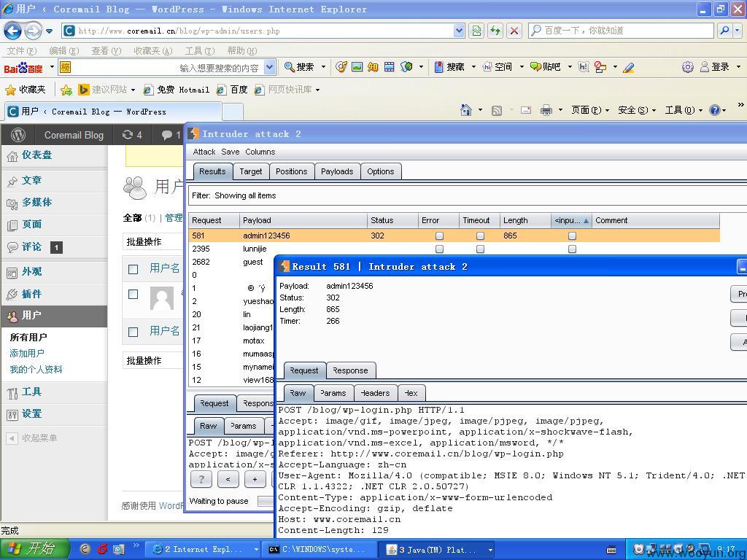Open recent pages dropdown next to forward button
The width and height of the screenshot is (747, 560).
click(49, 31)
